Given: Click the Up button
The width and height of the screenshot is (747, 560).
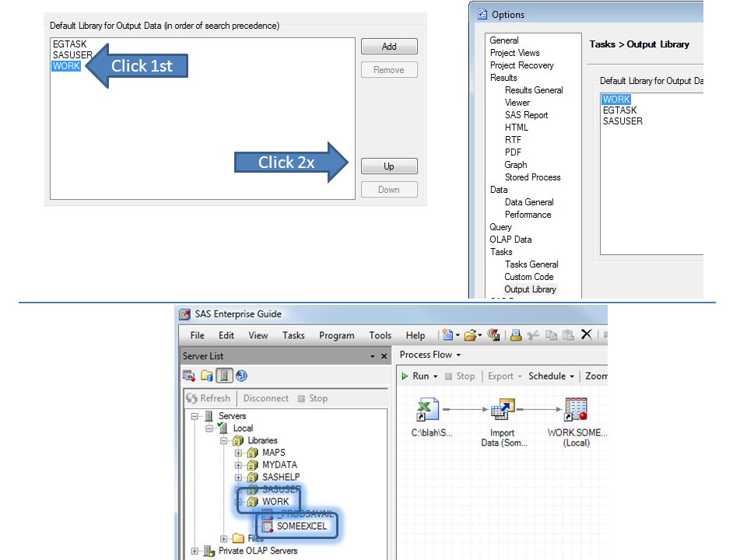Looking at the screenshot, I should pos(389,166).
